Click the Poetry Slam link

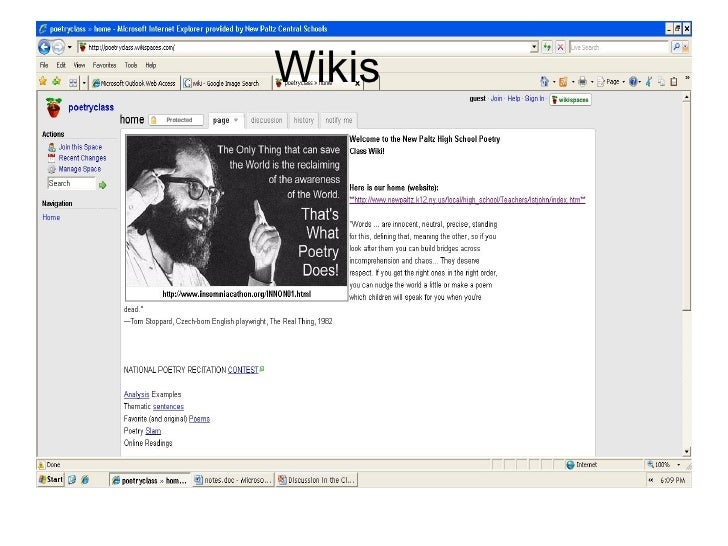coord(153,431)
